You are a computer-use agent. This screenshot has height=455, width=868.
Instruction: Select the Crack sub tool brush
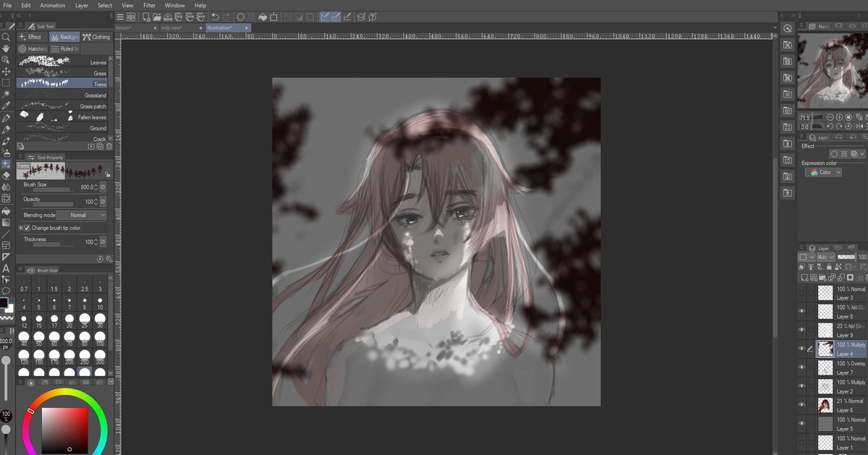(x=62, y=137)
